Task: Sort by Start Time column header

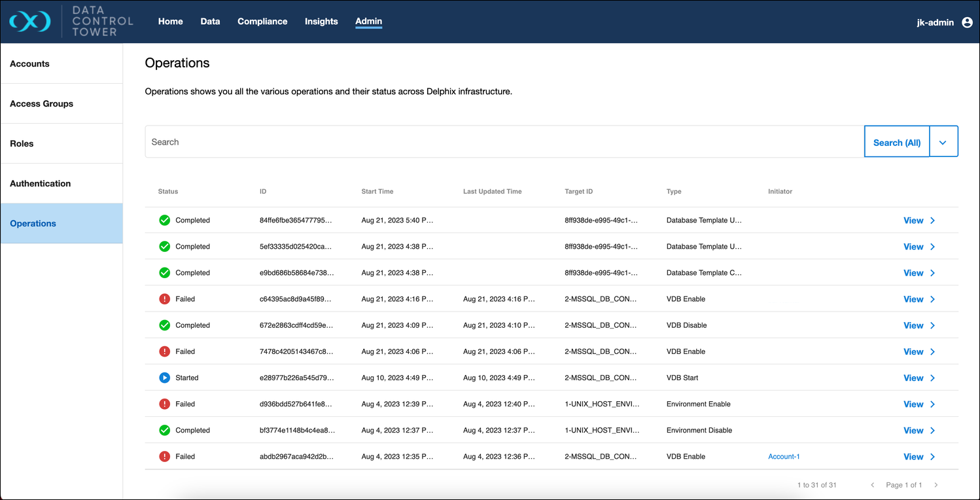Action: click(377, 192)
